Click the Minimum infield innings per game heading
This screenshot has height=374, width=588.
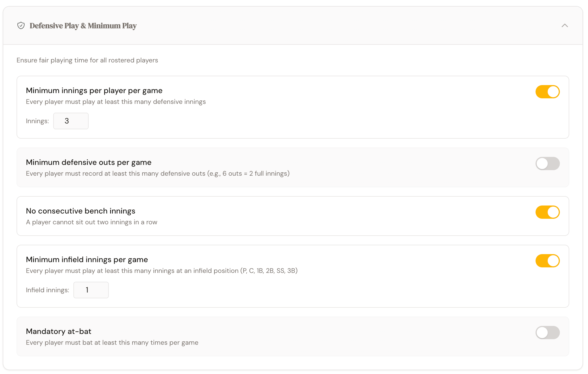click(x=87, y=259)
